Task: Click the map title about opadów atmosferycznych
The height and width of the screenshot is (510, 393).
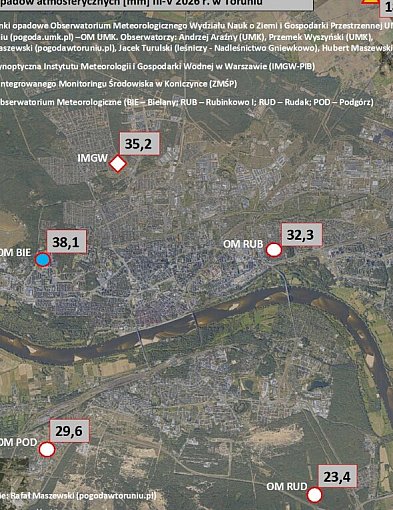Action: coord(131,3)
